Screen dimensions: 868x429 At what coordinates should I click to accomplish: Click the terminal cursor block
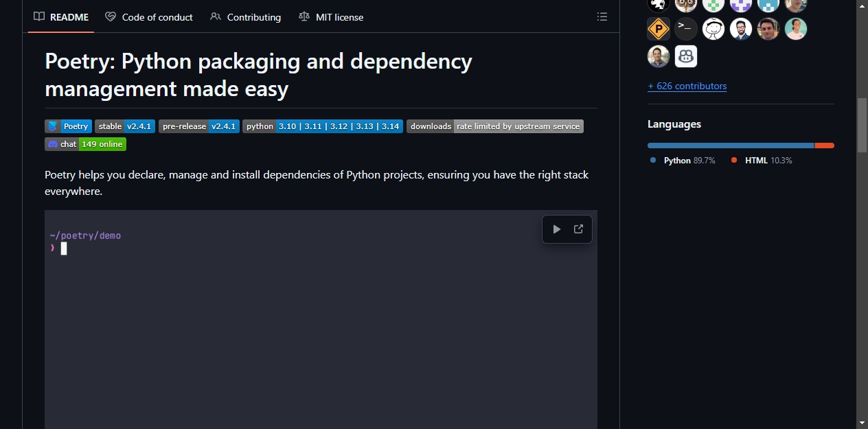[x=64, y=248]
